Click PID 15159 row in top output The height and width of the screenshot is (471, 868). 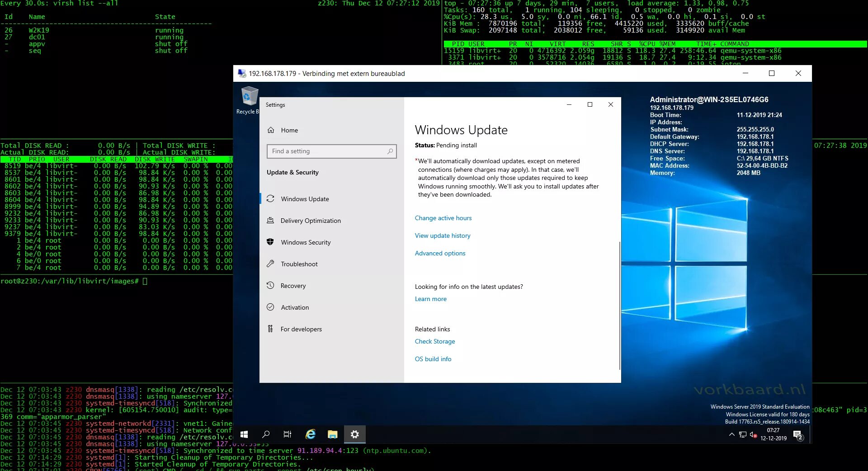613,51
